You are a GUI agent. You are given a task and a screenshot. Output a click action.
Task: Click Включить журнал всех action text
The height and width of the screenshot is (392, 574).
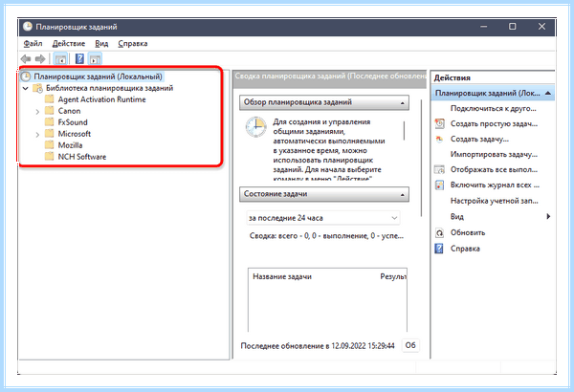(495, 185)
